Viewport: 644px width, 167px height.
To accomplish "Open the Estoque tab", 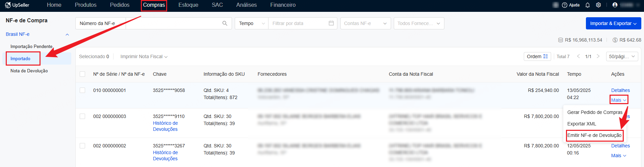I will pyautogui.click(x=188, y=5).
